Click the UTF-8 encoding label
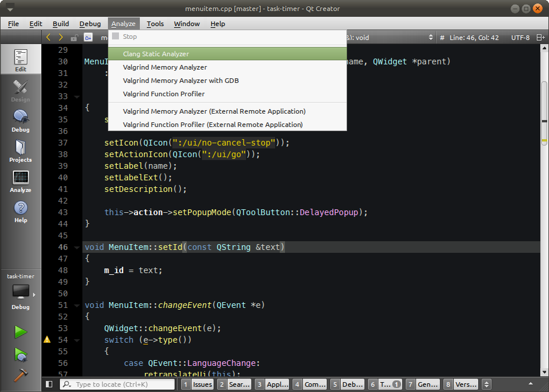This screenshot has width=549, height=392. tap(521, 38)
